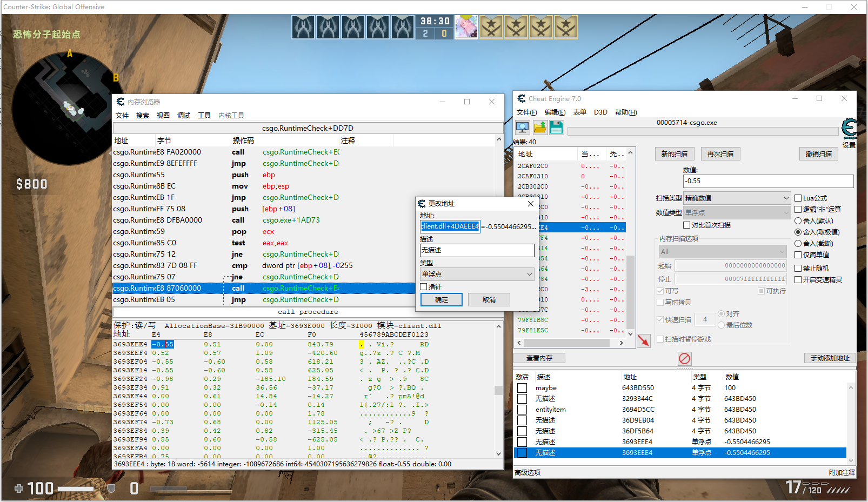The width and height of the screenshot is (868, 502).
Task: Click Cheat Engine 7.0 title bar icon
Action: point(521,98)
